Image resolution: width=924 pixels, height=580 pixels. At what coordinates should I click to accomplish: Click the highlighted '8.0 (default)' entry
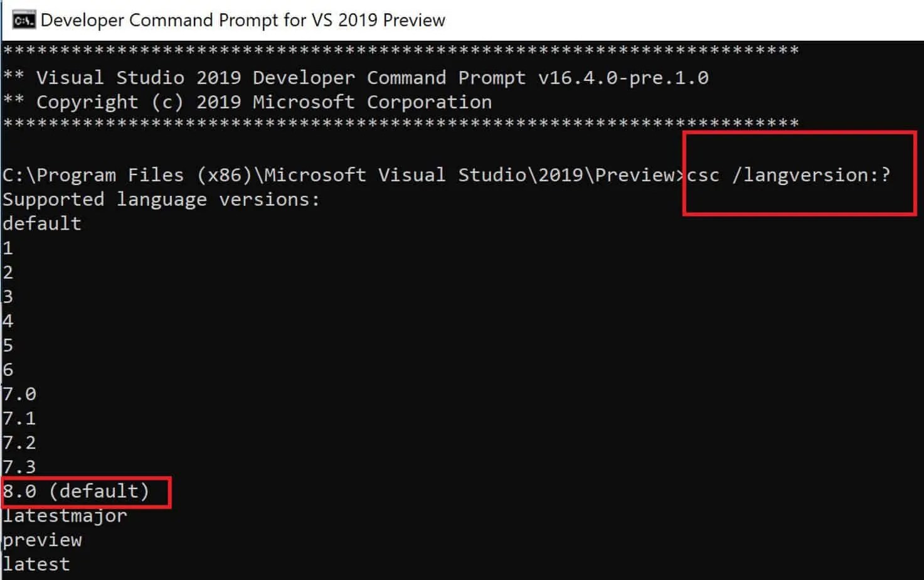point(76,491)
